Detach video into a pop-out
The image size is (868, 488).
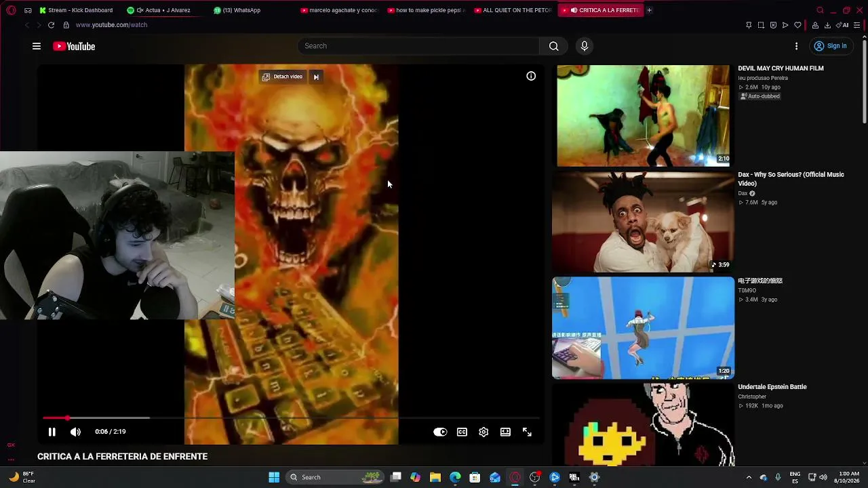pos(282,77)
